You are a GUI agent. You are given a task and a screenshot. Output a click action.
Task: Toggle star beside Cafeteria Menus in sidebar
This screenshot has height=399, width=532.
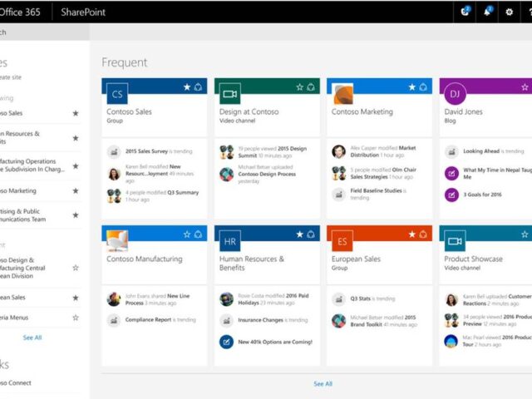pos(76,318)
